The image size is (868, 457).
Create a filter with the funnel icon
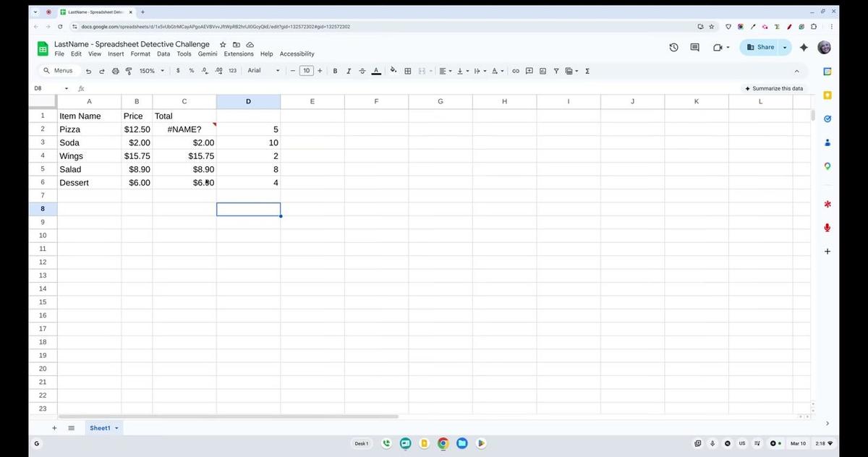[556, 71]
